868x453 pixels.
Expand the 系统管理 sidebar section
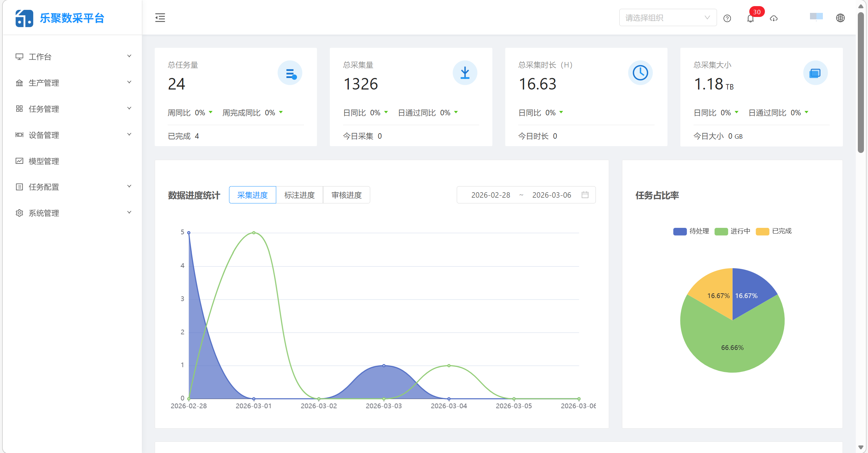pyautogui.click(x=43, y=213)
